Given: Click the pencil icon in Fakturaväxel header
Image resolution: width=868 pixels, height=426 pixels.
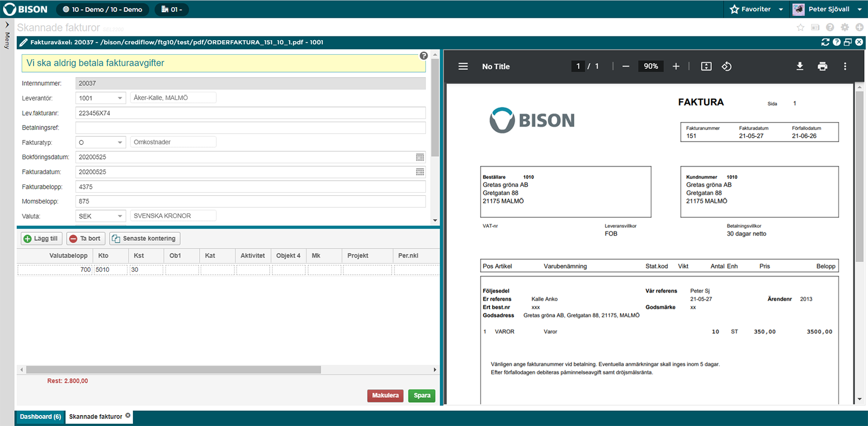Looking at the screenshot, I should click(23, 42).
